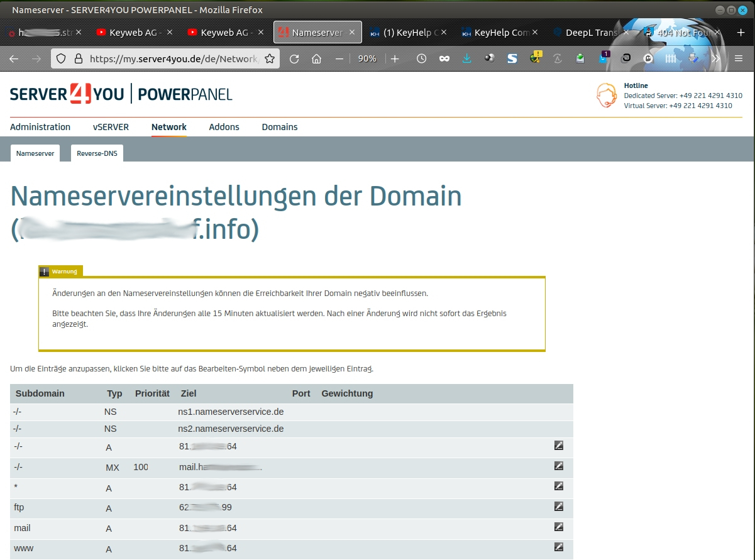Click the SERVER4YOU PowerPanel logo
The width and height of the screenshot is (755, 560).
121,94
